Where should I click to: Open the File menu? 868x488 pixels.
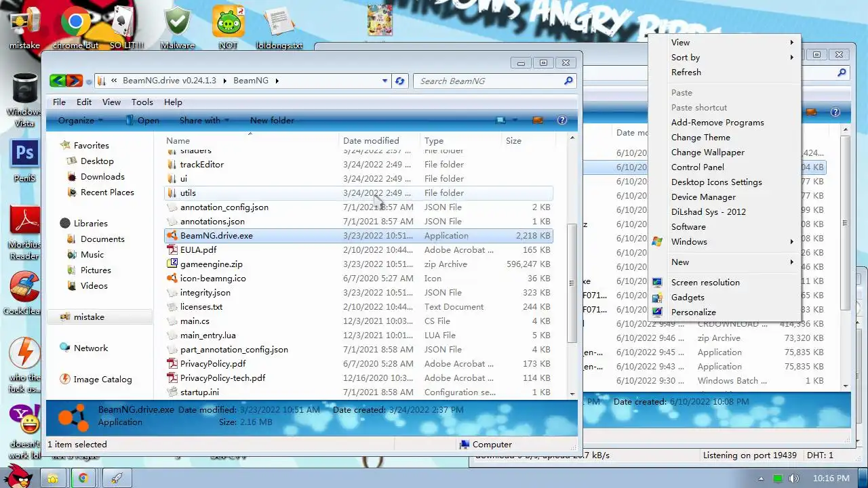[59, 102]
